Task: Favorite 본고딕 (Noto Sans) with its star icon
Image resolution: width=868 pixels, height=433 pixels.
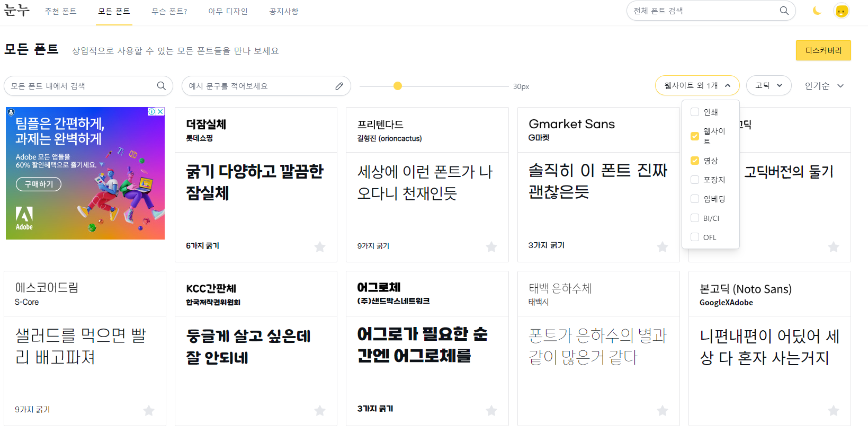Action: coord(834,410)
